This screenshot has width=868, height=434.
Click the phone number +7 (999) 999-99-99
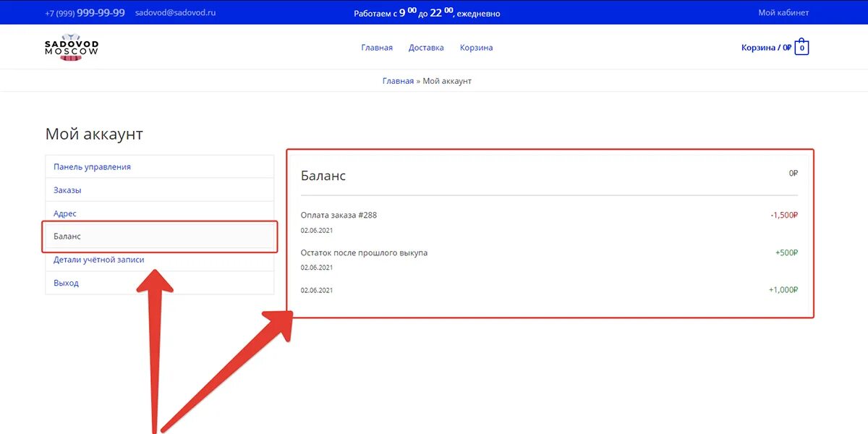tap(85, 13)
